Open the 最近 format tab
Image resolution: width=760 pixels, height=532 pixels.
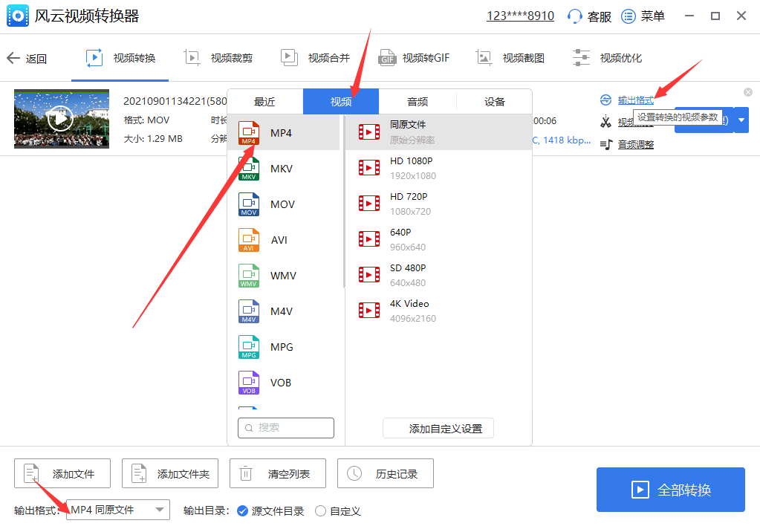point(264,102)
